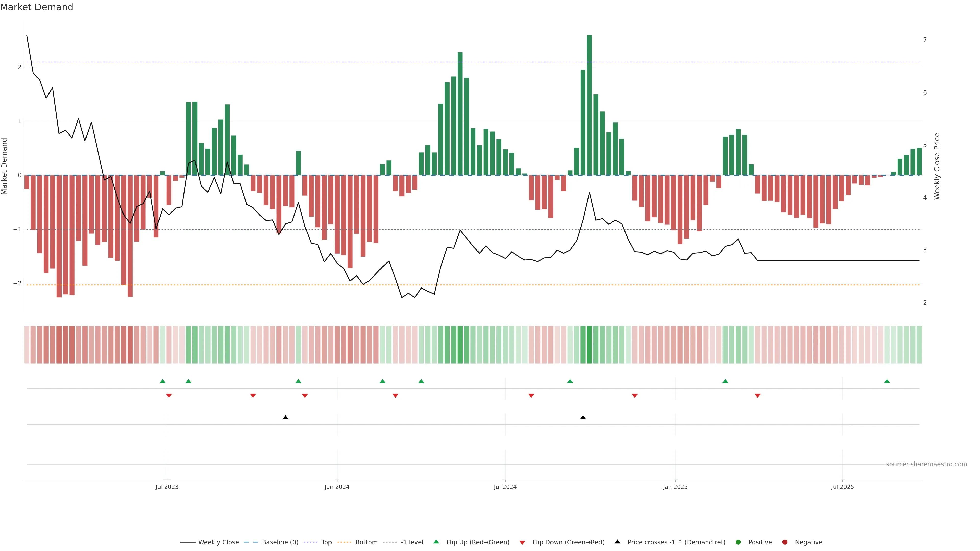
Task: Click the Flip Up green triangle legend icon
Action: (x=436, y=542)
